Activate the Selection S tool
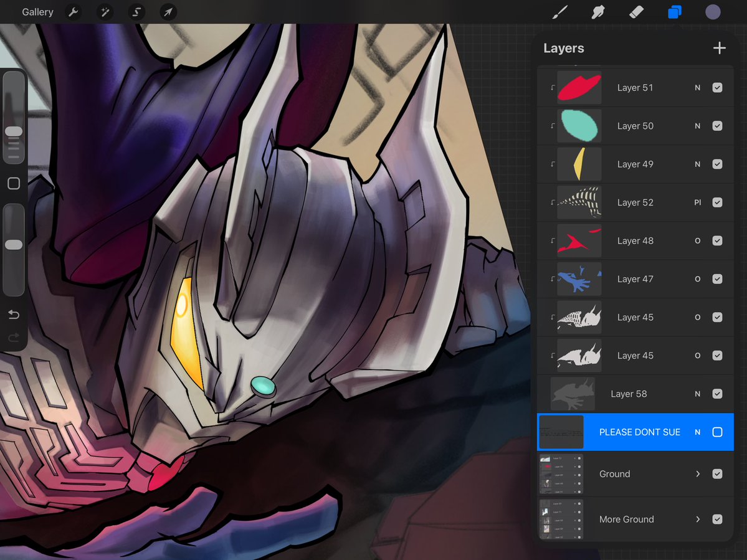The image size is (747, 560). [x=136, y=12]
